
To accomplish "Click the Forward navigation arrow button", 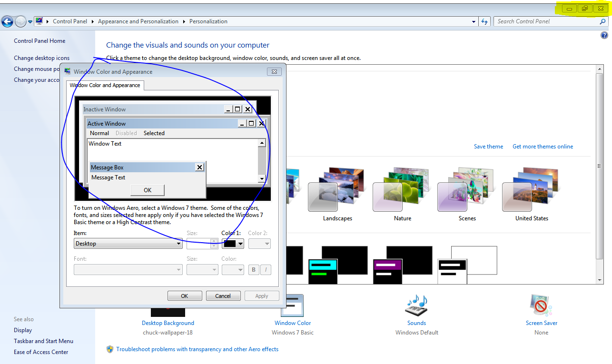I will tap(20, 21).
